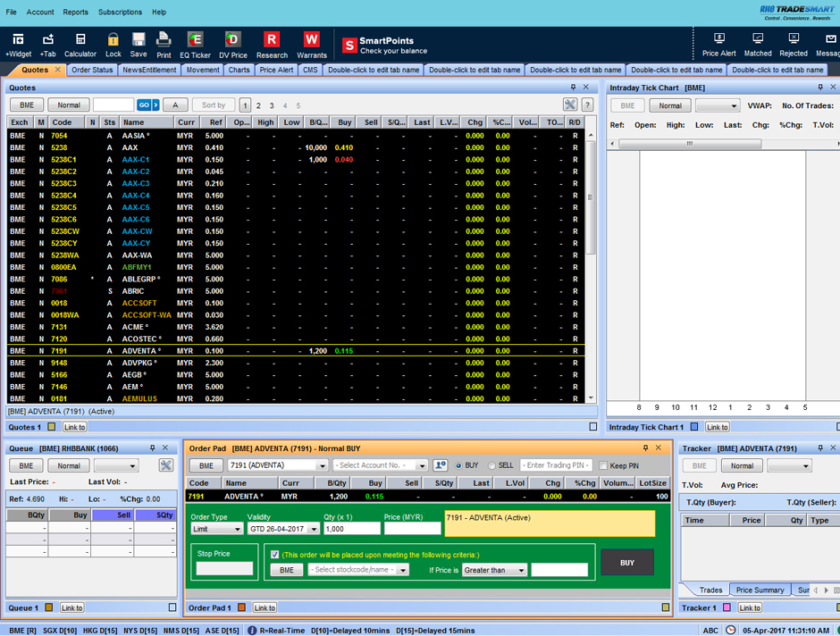This screenshot has height=636, width=840.
Task: Close the Quotes tab
Action: point(57,70)
